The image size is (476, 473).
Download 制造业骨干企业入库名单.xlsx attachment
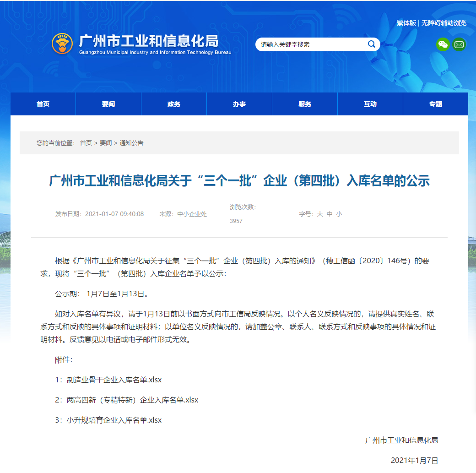point(114,380)
